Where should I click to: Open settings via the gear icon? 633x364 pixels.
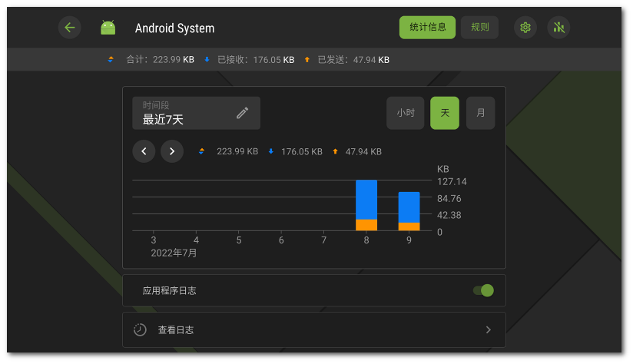coord(525,28)
